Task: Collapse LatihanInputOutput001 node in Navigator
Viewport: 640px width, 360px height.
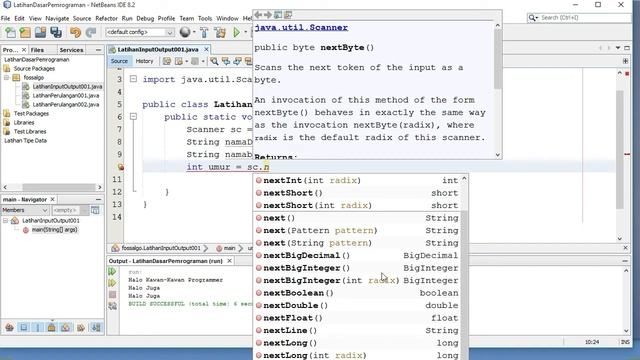Action: (x=5, y=220)
